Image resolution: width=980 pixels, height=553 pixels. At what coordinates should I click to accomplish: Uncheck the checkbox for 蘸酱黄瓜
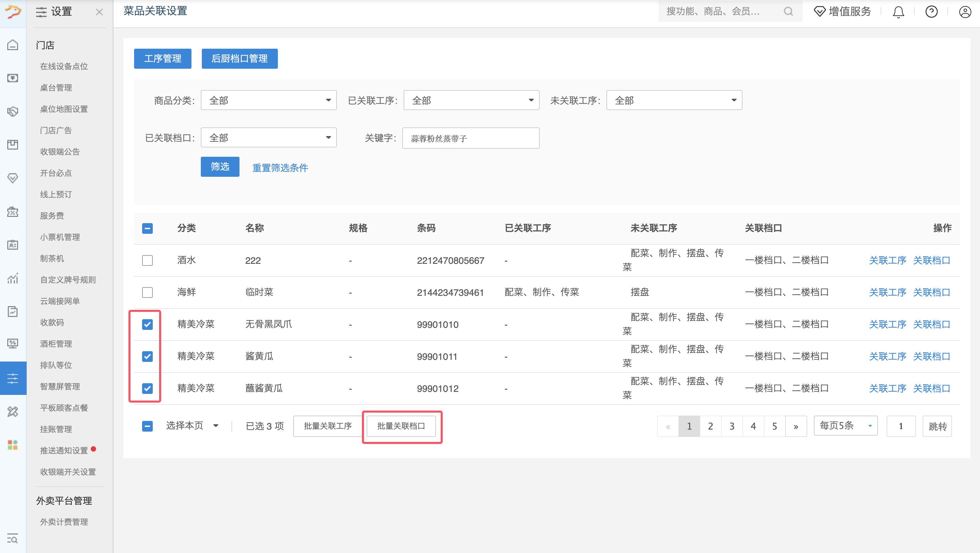[x=147, y=388]
